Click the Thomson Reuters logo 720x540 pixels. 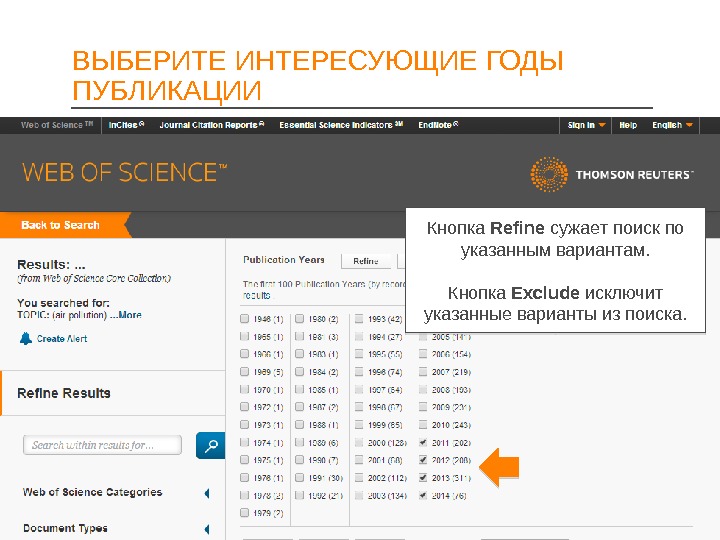tap(612, 174)
